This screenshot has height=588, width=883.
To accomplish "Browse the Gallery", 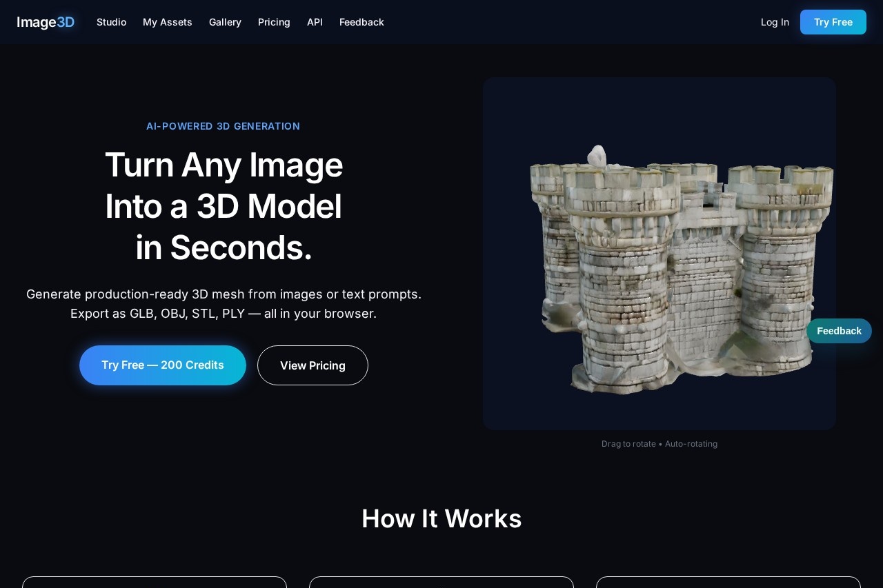I will 225,22.
